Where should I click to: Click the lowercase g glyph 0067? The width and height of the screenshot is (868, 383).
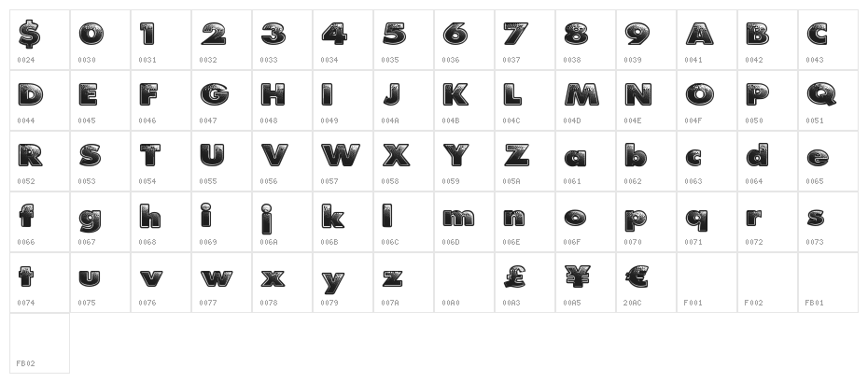[x=91, y=218]
